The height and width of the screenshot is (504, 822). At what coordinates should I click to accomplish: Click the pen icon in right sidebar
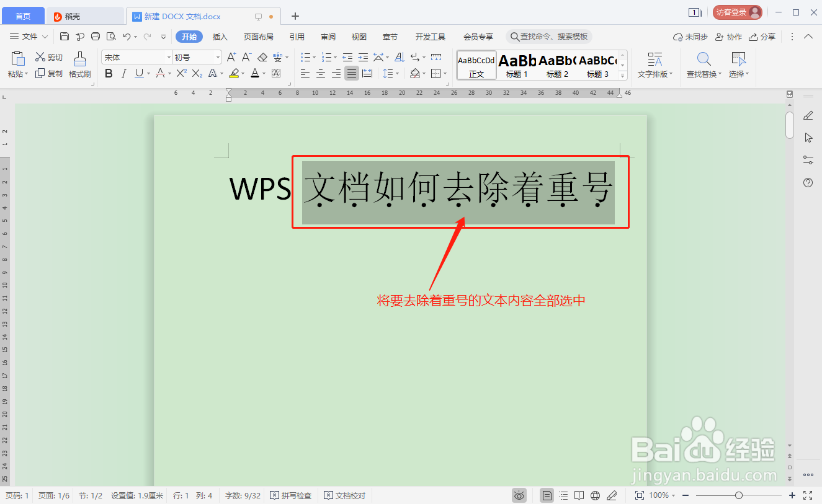[x=808, y=115]
